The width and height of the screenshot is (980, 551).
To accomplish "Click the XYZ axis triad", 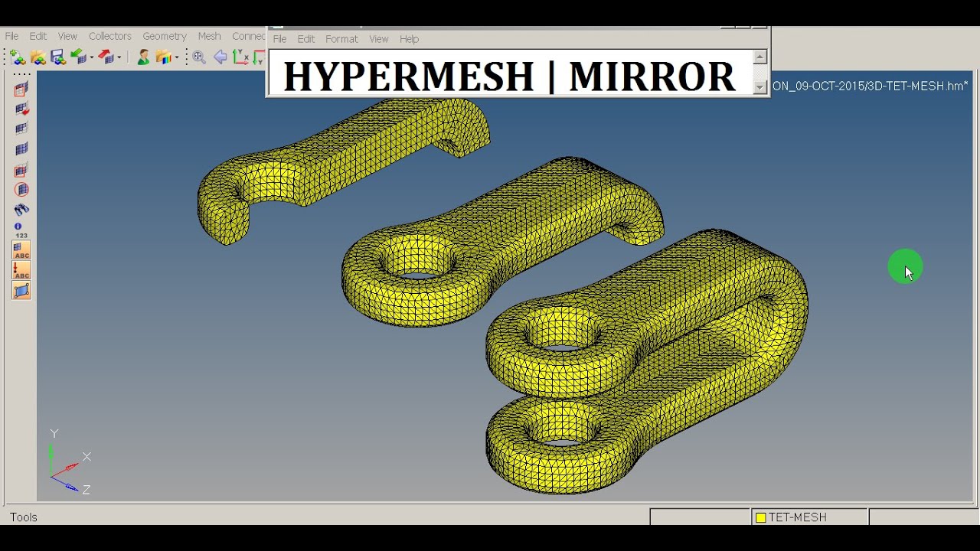I will pyautogui.click(x=69, y=461).
